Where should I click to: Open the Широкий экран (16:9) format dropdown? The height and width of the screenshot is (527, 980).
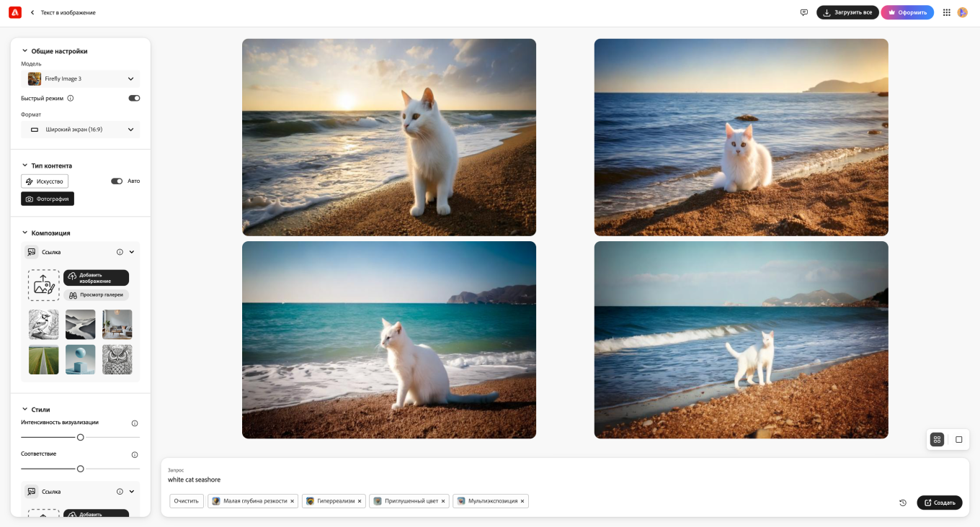point(81,130)
